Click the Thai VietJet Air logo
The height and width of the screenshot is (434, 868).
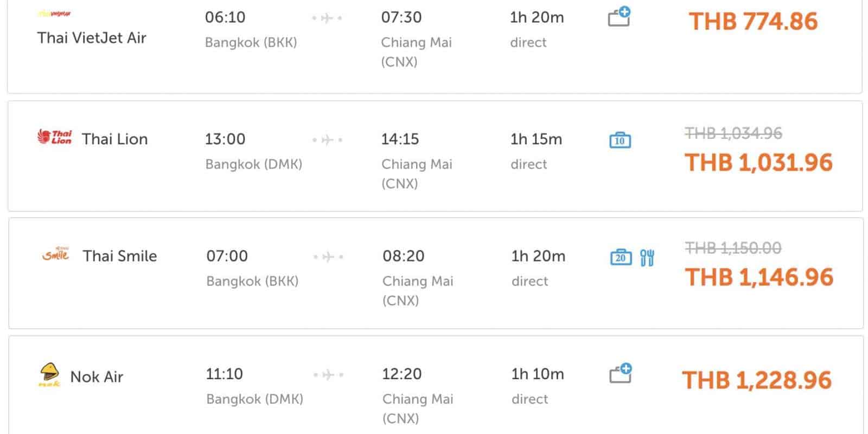(x=54, y=14)
